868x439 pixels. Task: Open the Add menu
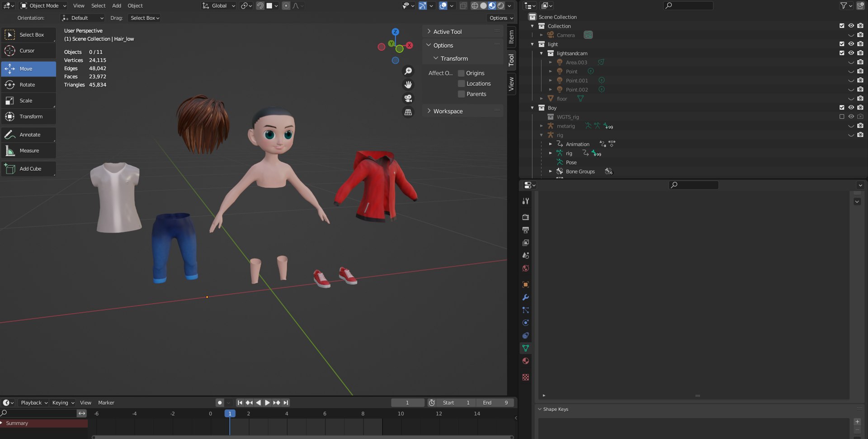click(x=117, y=5)
